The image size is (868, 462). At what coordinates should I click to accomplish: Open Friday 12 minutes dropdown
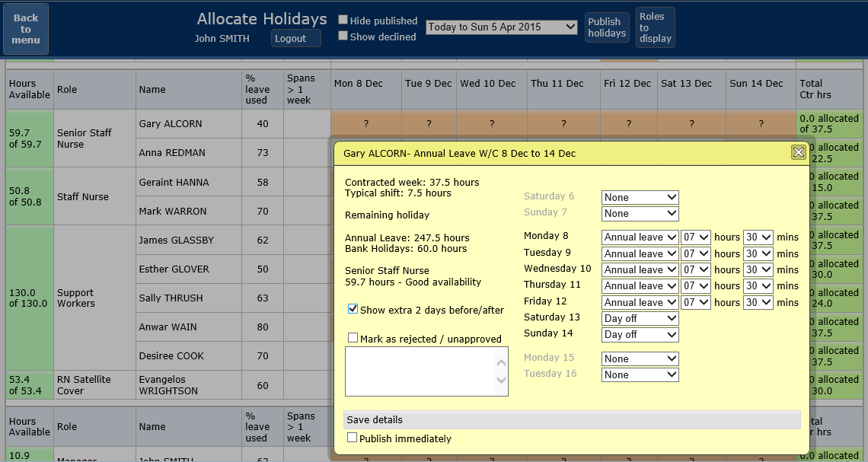pos(758,303)
